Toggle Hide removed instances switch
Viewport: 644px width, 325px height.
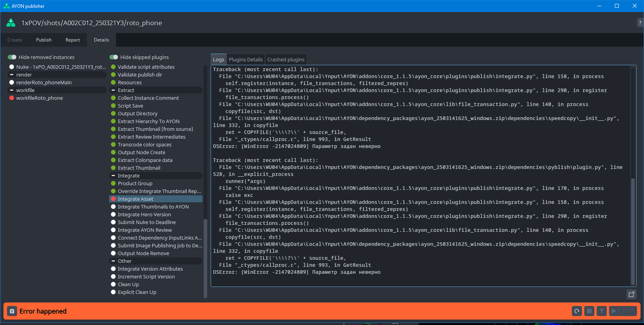pos(12,57)
